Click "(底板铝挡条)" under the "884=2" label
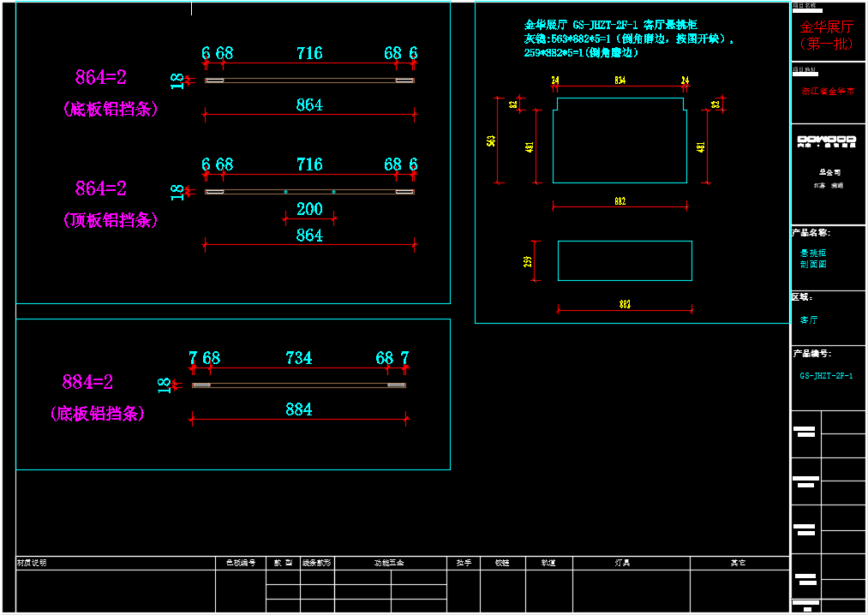The height and width of the screenshot is (615, 868). tap(98, 414)
